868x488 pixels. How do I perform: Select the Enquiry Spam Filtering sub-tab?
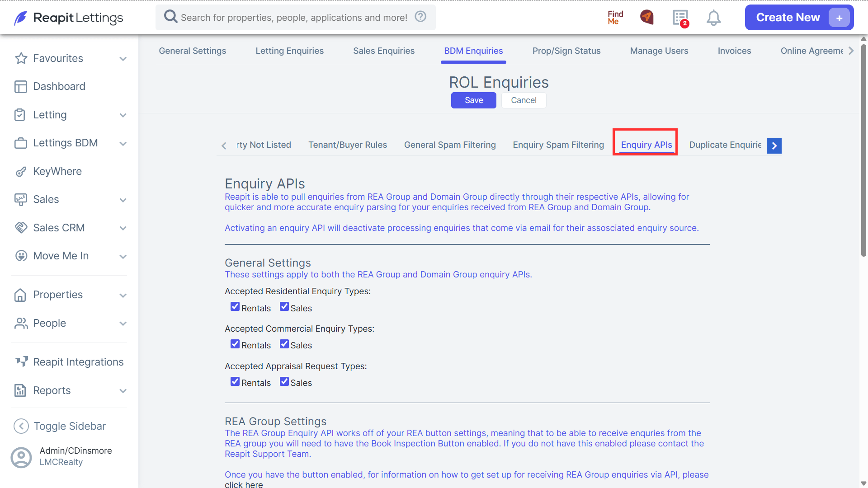[x=558, y=145]
